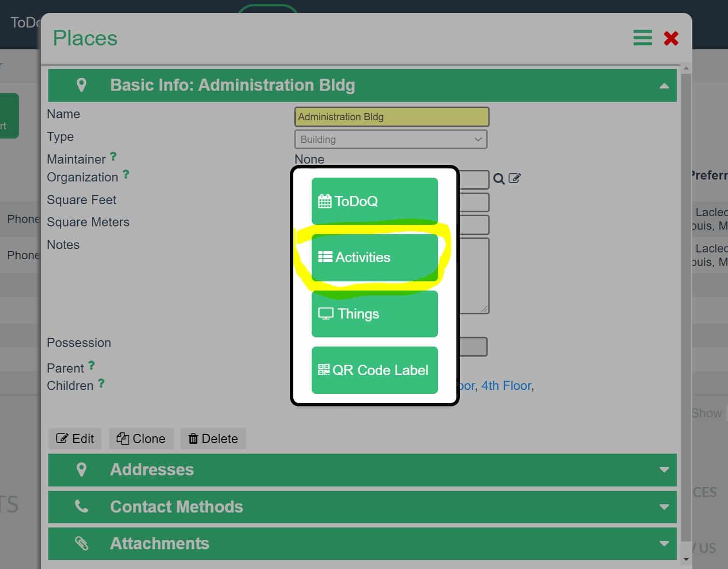Screen dimensions: 728x569
Task: Close the Places dialog with red X
Action: click(671, 38)
